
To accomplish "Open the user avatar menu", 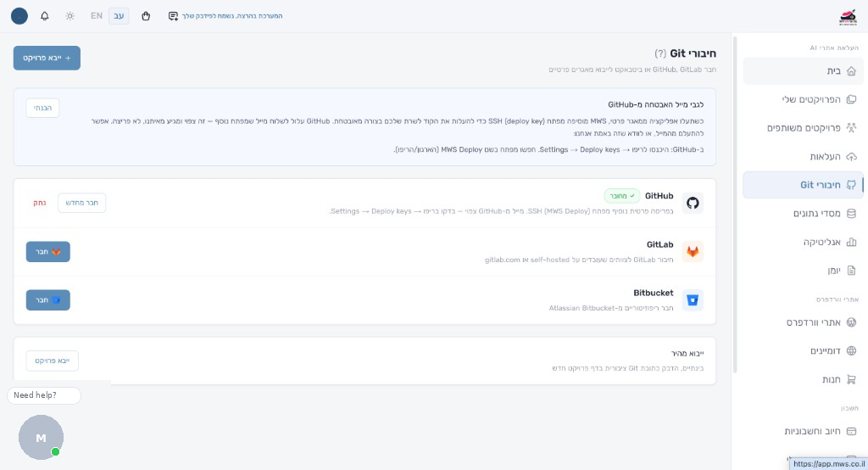I will click(x=19, y=16).
